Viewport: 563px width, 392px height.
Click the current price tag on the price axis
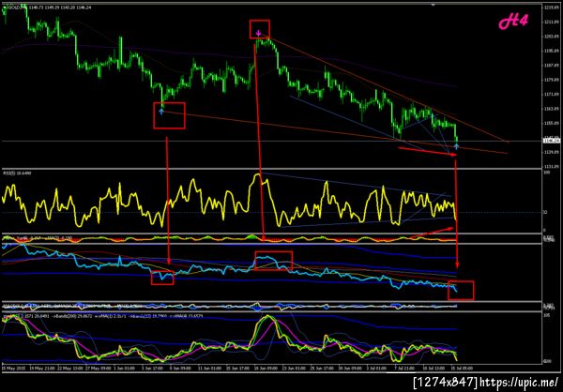552,141
